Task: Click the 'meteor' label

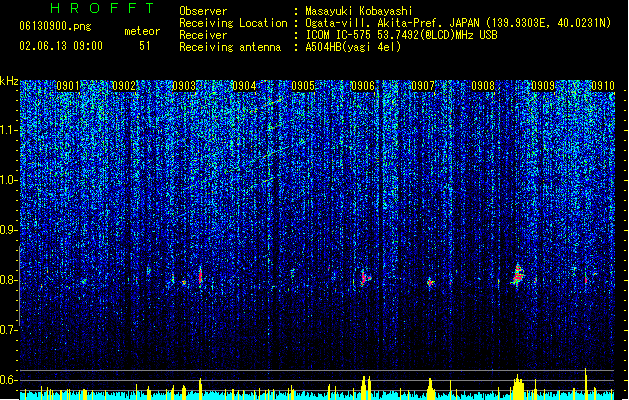Action: 142,31
